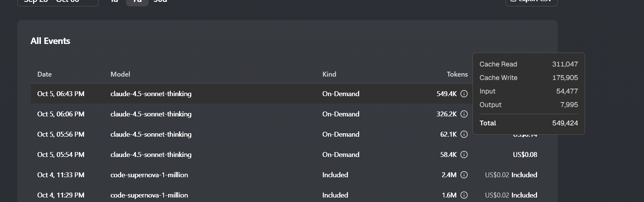Screen dimensions: 644x202
Task: Click the All Events heading
Action: 50,41
